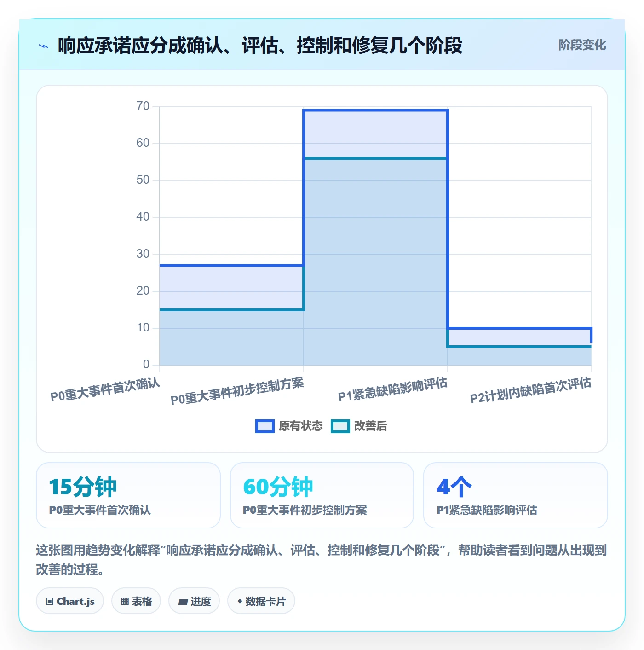Click the 阶段变化 label in header
The image size is (644, 650).
[582, 45]
